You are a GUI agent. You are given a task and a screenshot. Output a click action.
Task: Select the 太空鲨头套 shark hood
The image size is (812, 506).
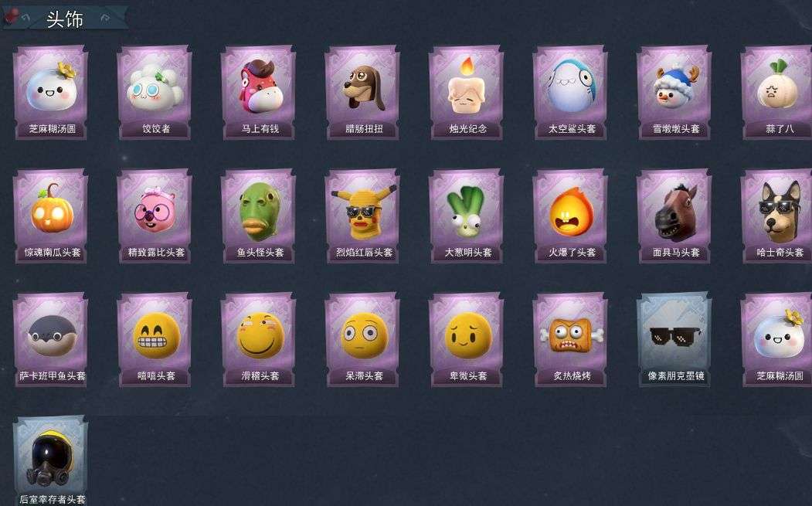tap(571, 93)
